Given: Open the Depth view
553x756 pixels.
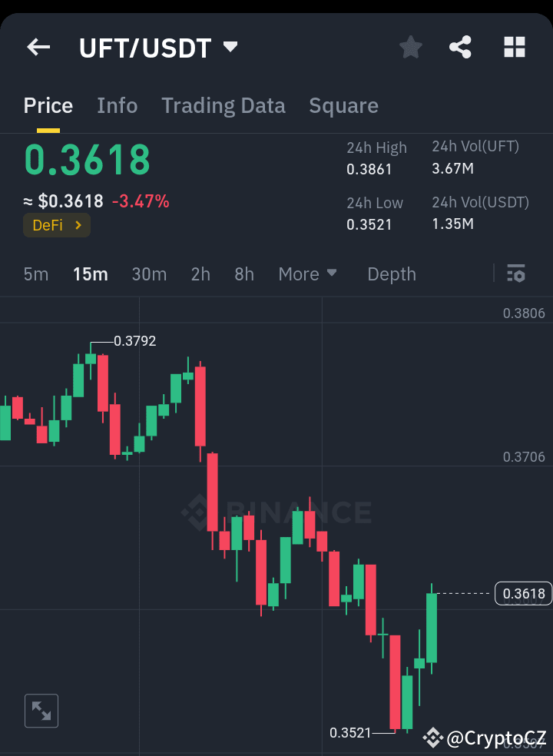Looking at the screenshot, I should click(391, 274).
